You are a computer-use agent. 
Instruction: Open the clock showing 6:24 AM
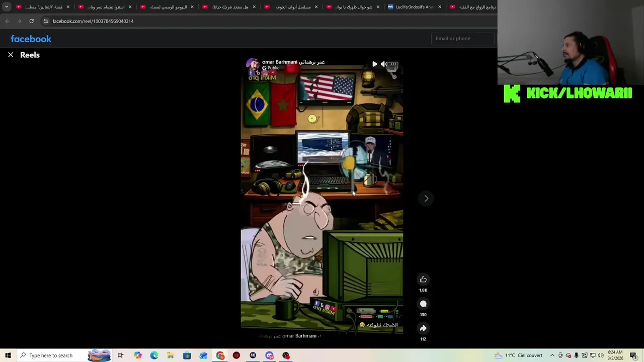615,355
